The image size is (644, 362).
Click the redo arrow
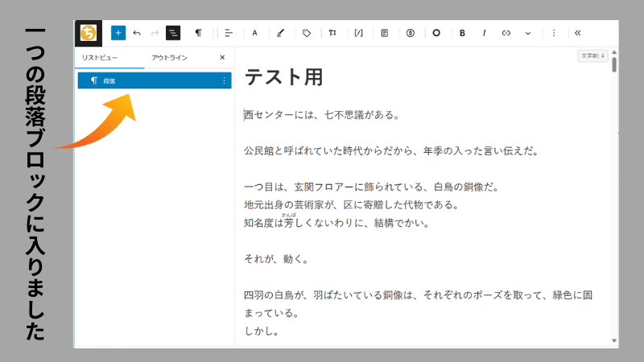pyautogui.click(x=155, y=33)
